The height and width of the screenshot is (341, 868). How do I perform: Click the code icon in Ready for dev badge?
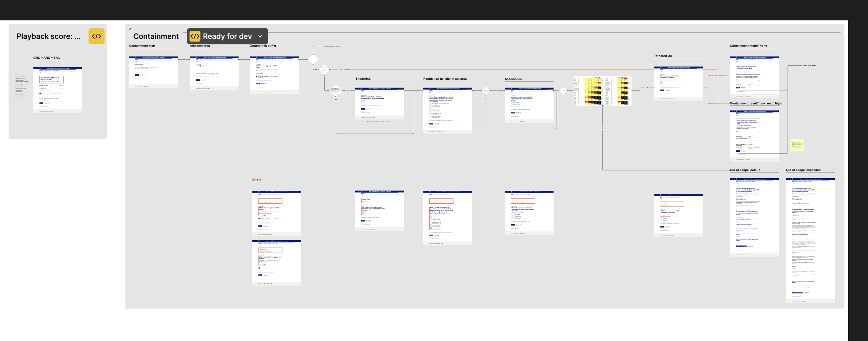[x=195, y=37]
